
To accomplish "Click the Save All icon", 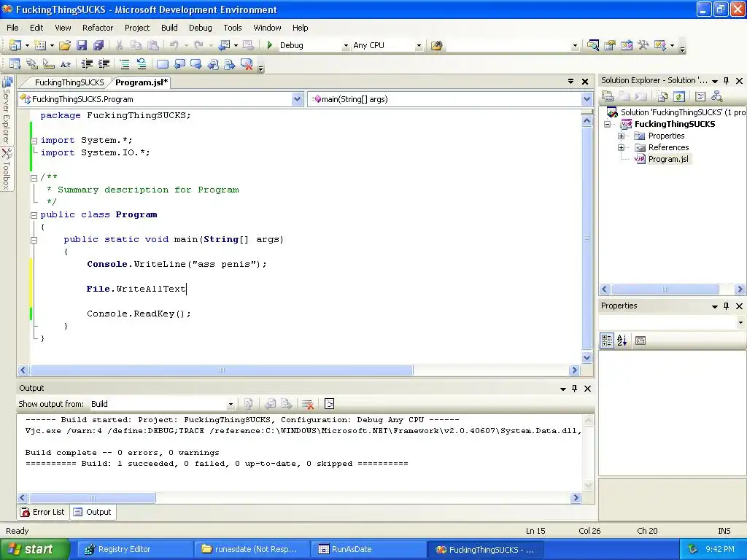I will [98, 45].
